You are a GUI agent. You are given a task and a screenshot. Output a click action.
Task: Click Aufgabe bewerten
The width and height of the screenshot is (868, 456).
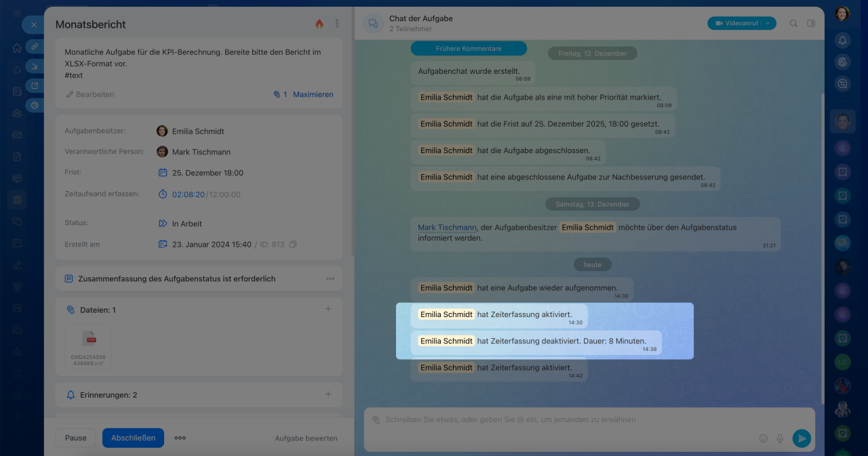306,438
